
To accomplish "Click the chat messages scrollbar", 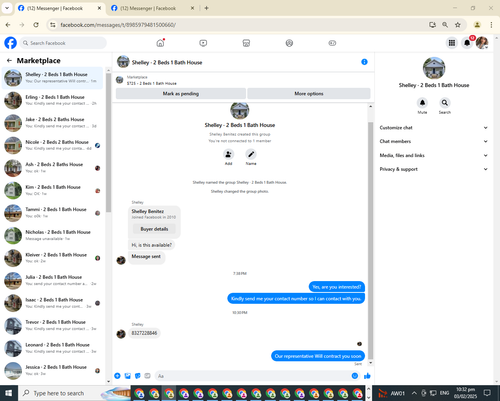I will (x=370, y=241).
